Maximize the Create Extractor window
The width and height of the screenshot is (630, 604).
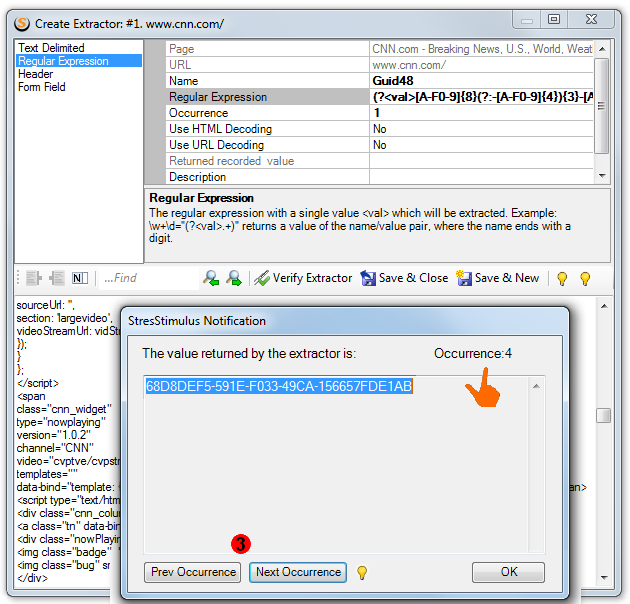pyautogui.click(x=554, y=19)
